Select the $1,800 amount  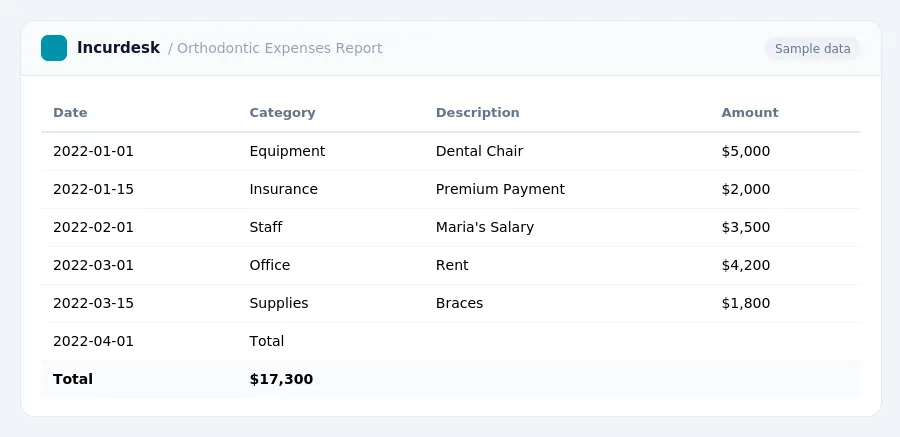coord(746,303)
